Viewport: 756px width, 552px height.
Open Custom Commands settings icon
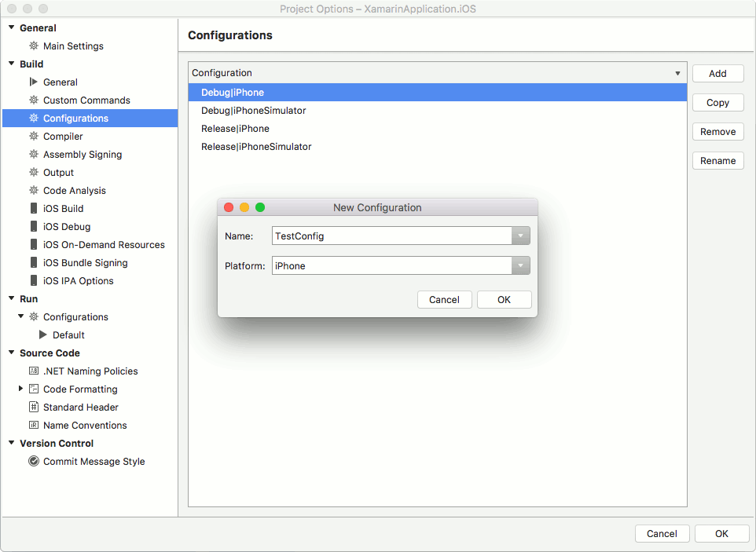33,100
